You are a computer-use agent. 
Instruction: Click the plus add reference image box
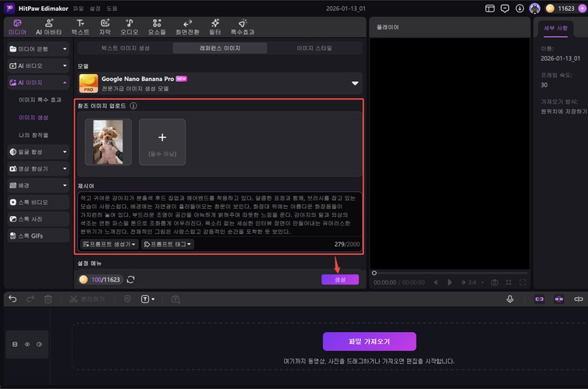(162, 142)
